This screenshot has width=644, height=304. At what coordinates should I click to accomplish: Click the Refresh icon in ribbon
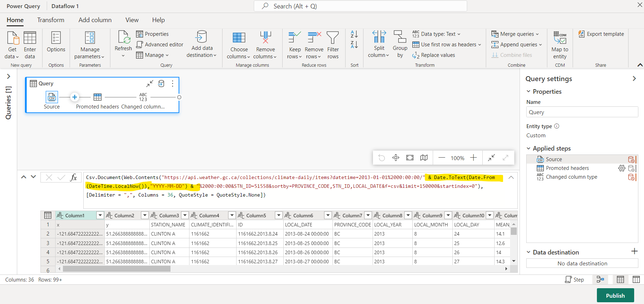click(x=123, y=37)
